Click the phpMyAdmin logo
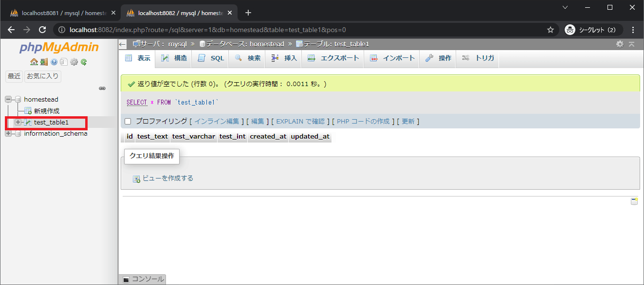 (59, 47)
